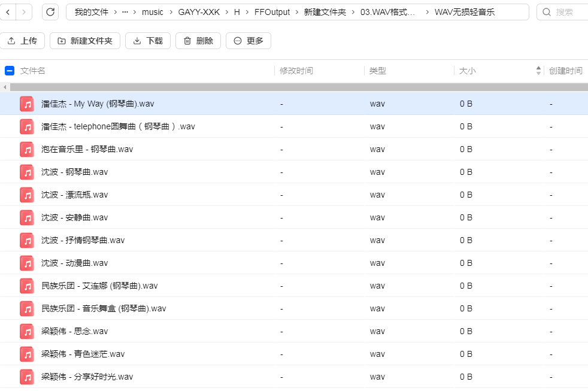This screenshot has width=588, height=391.
Task: Select file 梁颖伟 - 青色迷茫.wav
Action: pyautogui.click(x=294, y=354)
